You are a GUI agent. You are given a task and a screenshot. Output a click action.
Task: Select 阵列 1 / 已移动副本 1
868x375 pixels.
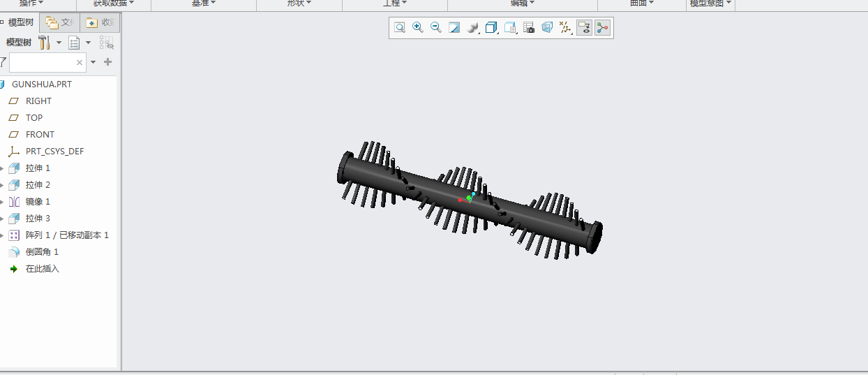[x=67, y=235]
